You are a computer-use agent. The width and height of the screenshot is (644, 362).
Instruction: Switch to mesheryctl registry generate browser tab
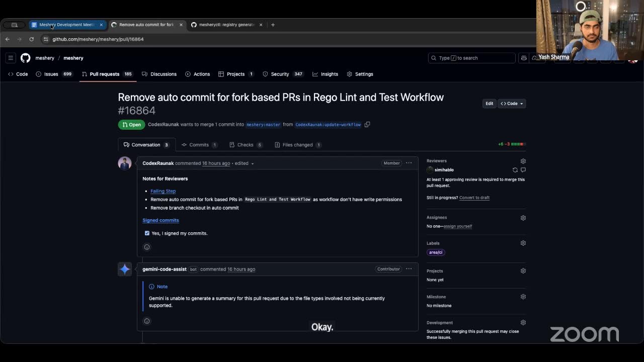227,25
